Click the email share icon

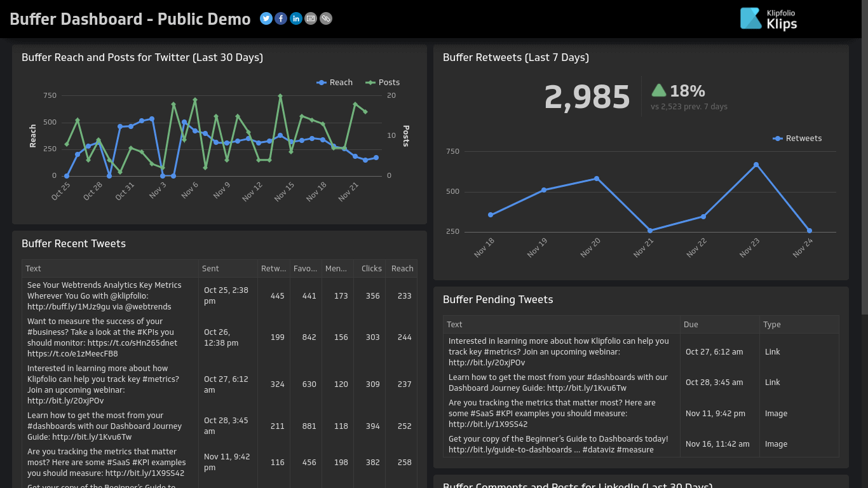pos(311,18)
